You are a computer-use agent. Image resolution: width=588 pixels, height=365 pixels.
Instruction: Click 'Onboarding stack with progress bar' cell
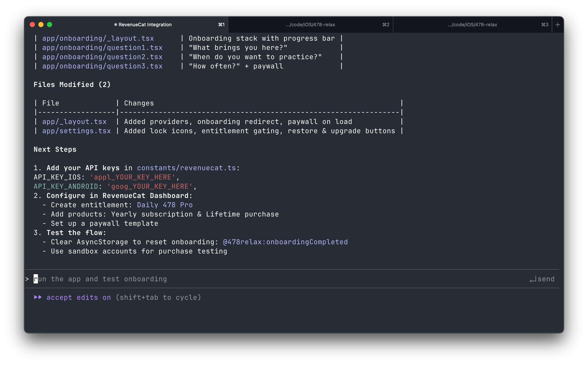click(x=262, y=38)
